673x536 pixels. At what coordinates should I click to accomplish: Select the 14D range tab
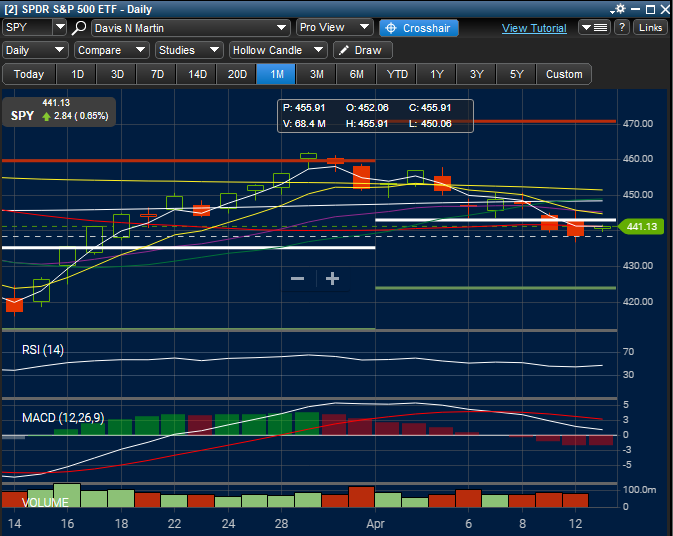[197, 74]
